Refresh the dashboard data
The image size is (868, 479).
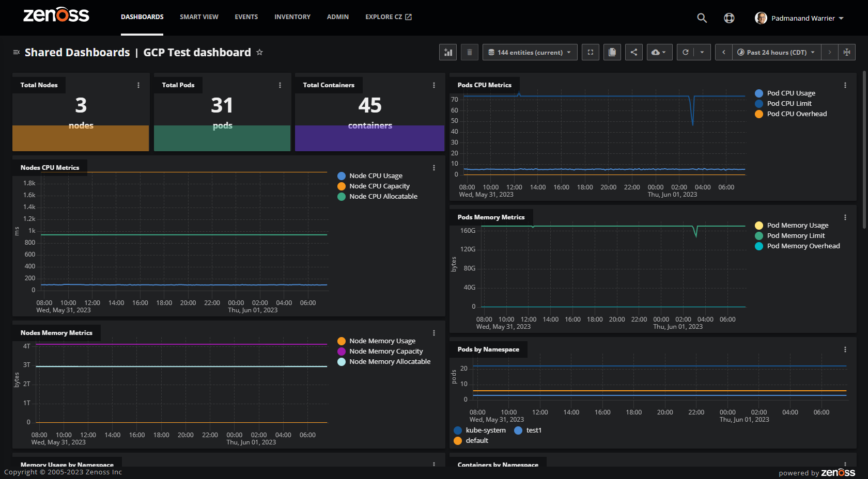tap(686, 52)
